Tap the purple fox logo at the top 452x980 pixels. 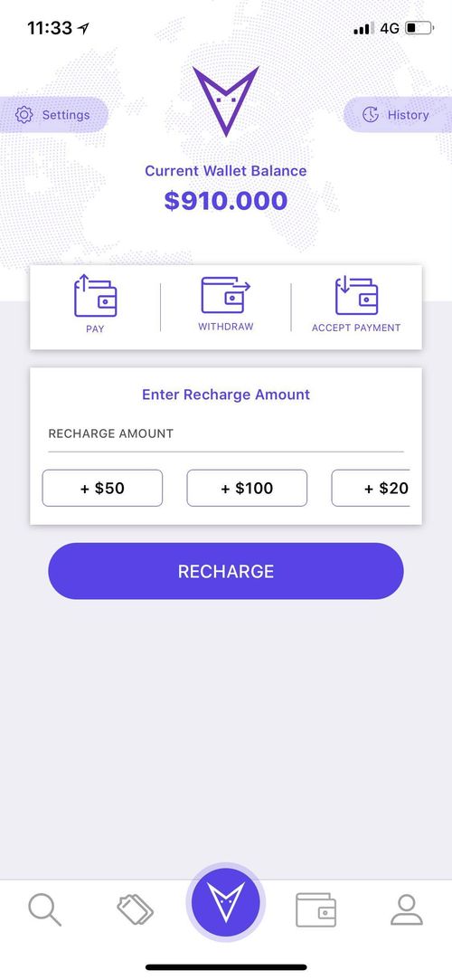[x=225, y=101]
